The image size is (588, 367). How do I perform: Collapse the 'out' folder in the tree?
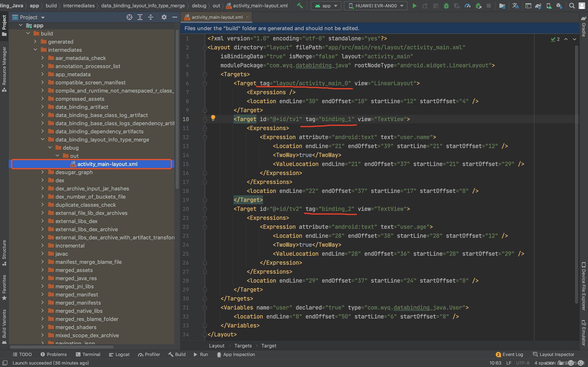58,156
